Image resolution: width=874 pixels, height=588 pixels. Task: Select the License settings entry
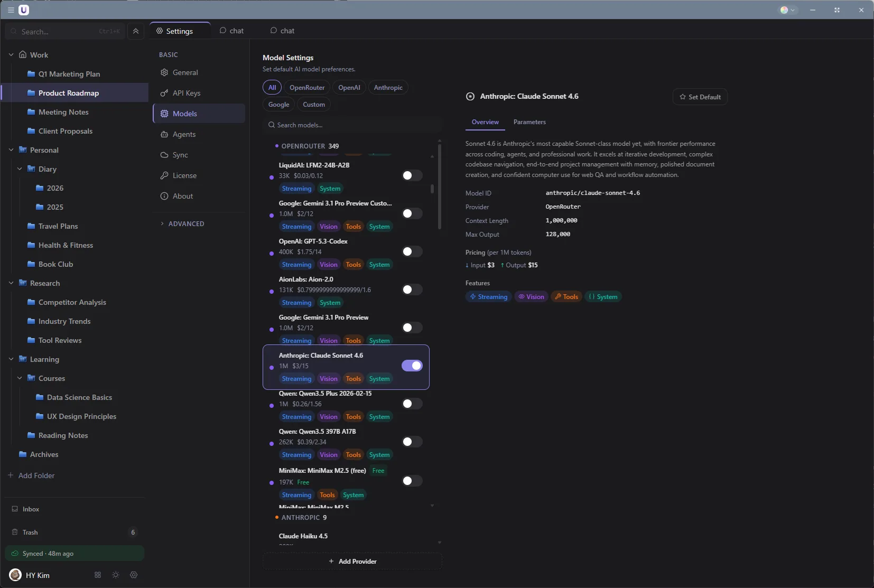[183, 175]
